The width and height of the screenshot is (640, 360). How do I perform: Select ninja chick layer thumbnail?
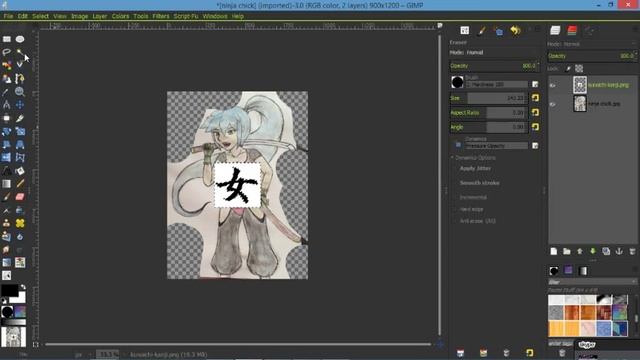pos(580,104)
